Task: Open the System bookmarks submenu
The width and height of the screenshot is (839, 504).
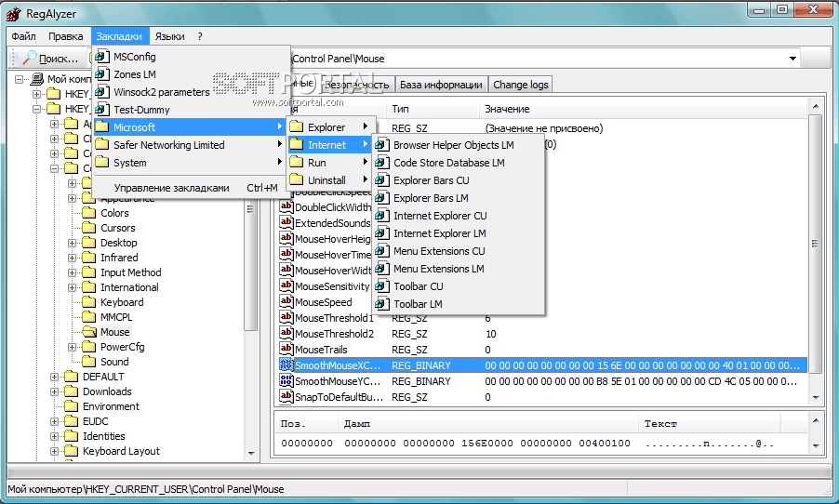Action: pos(192,163)
